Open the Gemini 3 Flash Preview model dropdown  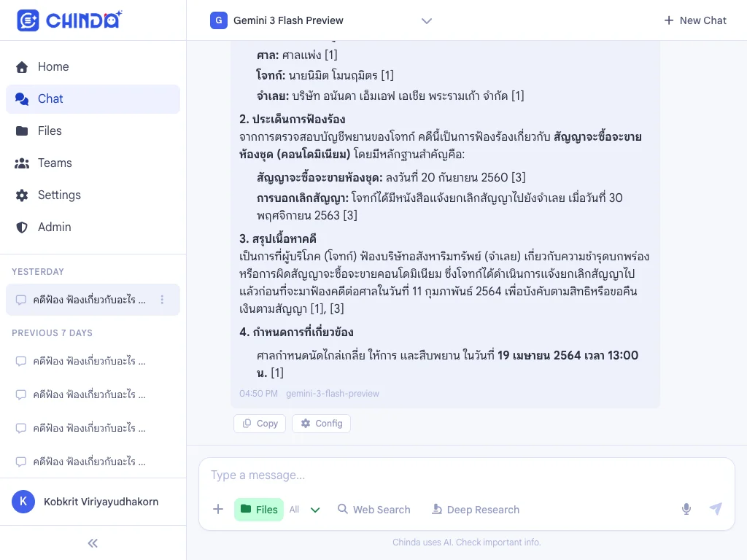(x=321, y=20)
